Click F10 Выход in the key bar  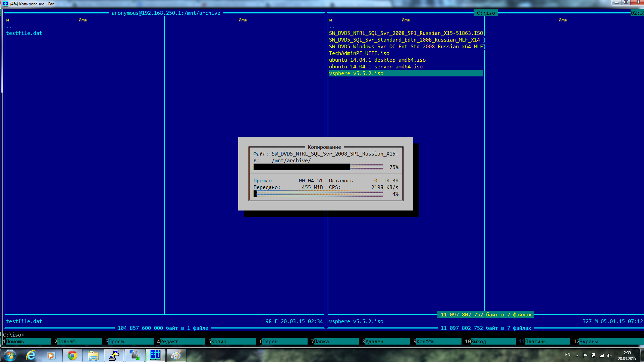[490, 341]
